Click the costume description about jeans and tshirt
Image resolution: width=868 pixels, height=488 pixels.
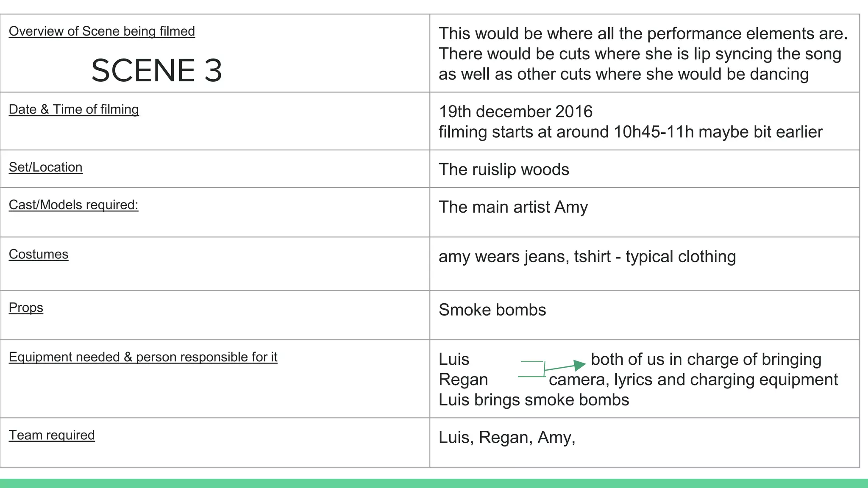tap(587, 257)
